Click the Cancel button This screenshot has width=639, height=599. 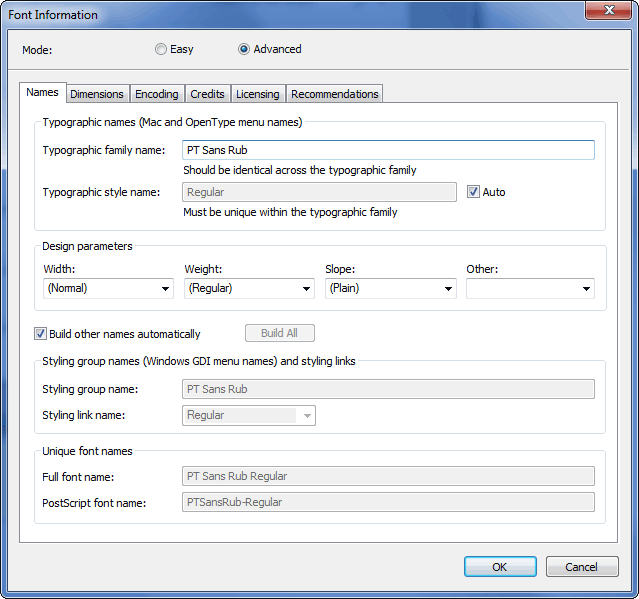(x=581, y=567)
